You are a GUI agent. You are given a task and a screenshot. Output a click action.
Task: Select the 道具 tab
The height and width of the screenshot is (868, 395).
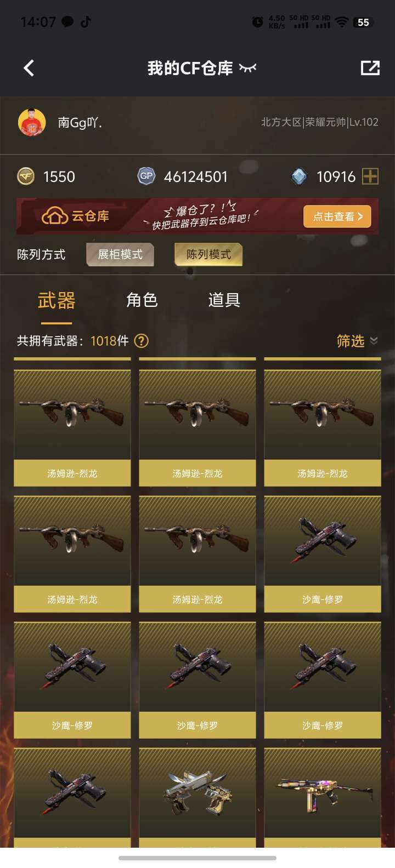pos(224,300)
